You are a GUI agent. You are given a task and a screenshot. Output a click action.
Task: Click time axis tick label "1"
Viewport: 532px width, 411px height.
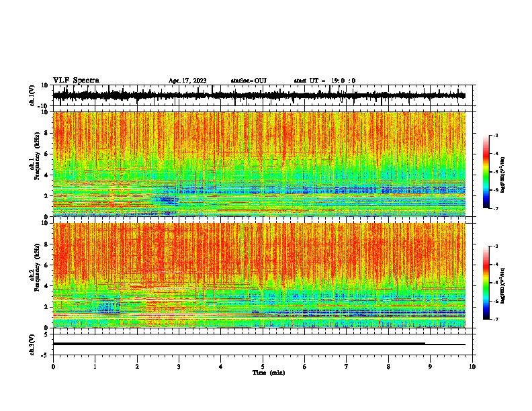point(95,367)
